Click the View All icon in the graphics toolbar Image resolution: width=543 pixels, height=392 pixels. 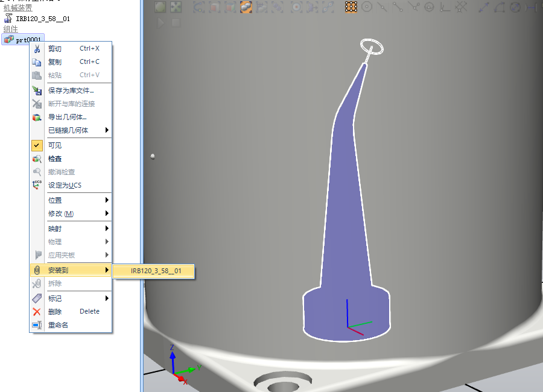pos(160,7)
